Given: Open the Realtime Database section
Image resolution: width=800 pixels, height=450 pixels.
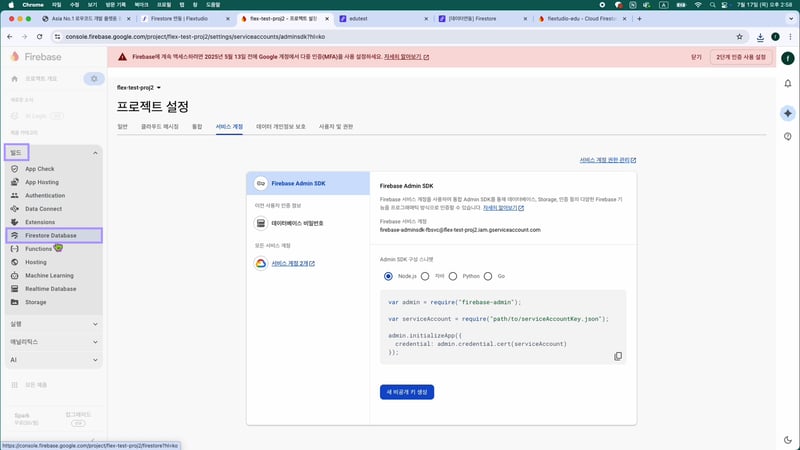Looking at the screenshot, I should click(52, 288).
